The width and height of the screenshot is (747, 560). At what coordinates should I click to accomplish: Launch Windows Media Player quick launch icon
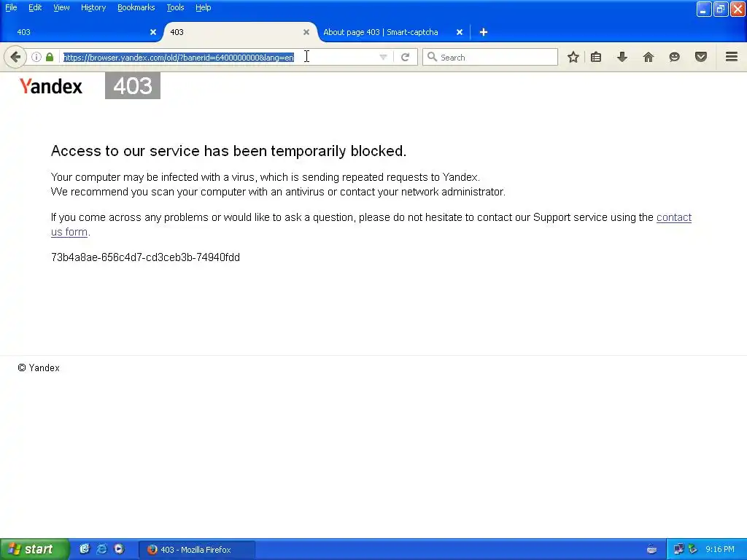(119, 549)
